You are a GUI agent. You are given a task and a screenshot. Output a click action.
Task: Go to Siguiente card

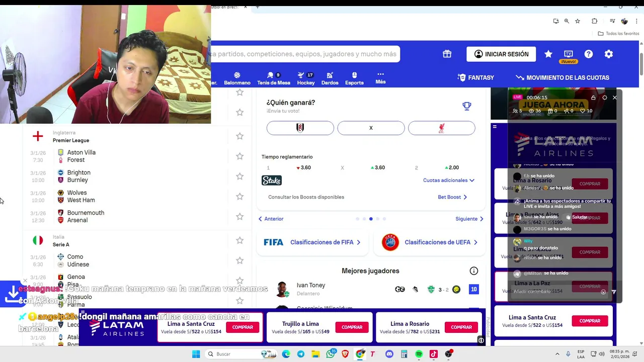469,219
